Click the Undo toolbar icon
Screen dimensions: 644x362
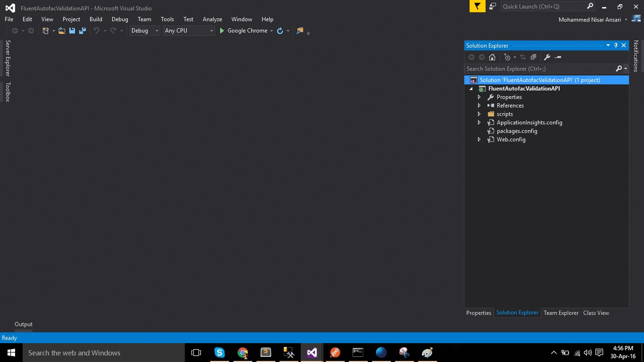click(97, 31)
